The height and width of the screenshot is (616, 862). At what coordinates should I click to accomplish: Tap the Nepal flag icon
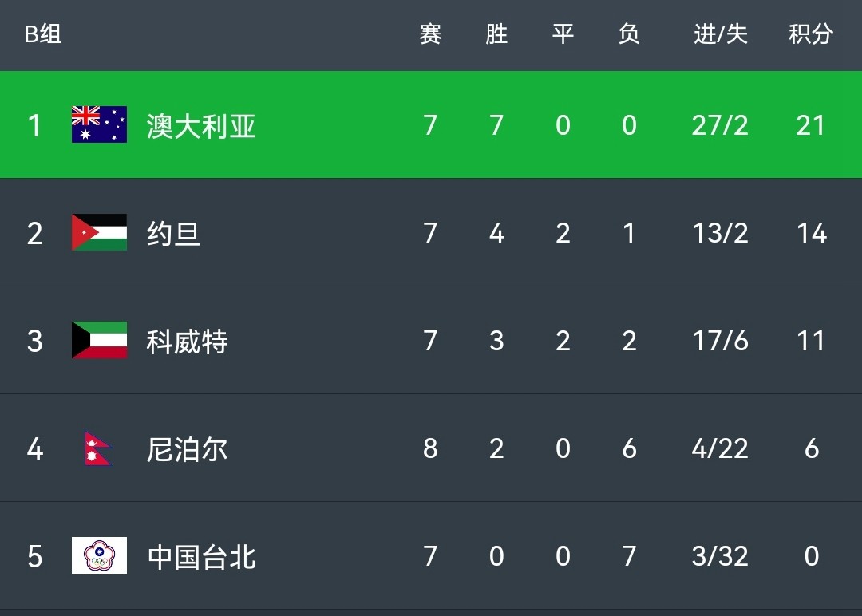click(x=98, y=448)
